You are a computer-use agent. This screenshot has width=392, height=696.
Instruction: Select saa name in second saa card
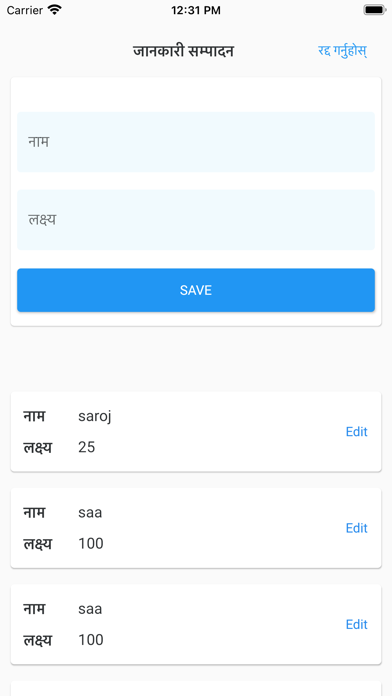point(90,609)
